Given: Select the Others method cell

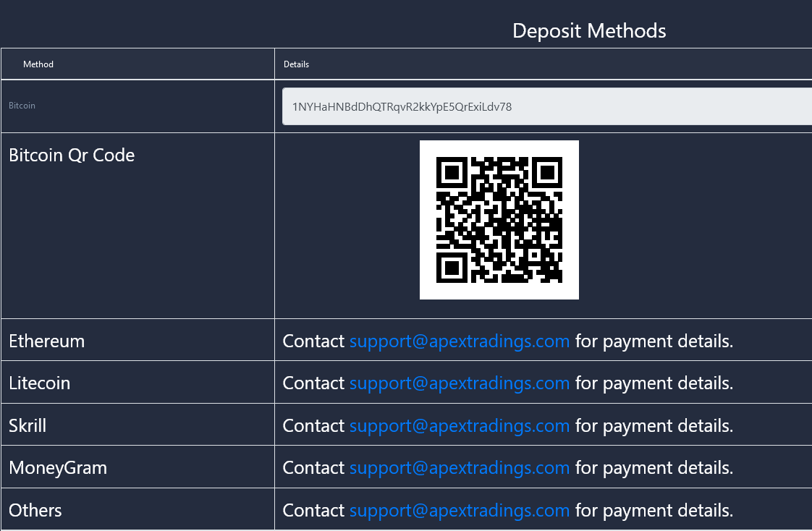Looking at the screenshot, I should 138,510.
